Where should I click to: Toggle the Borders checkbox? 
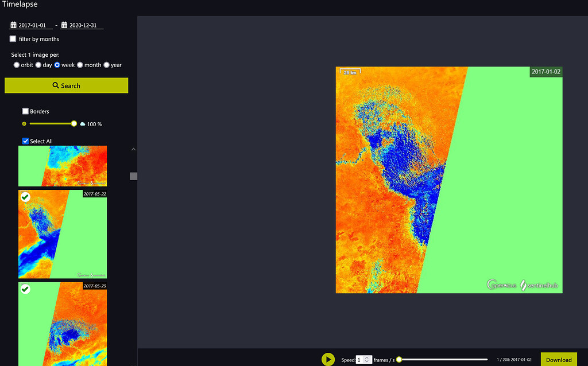[25, 111]
